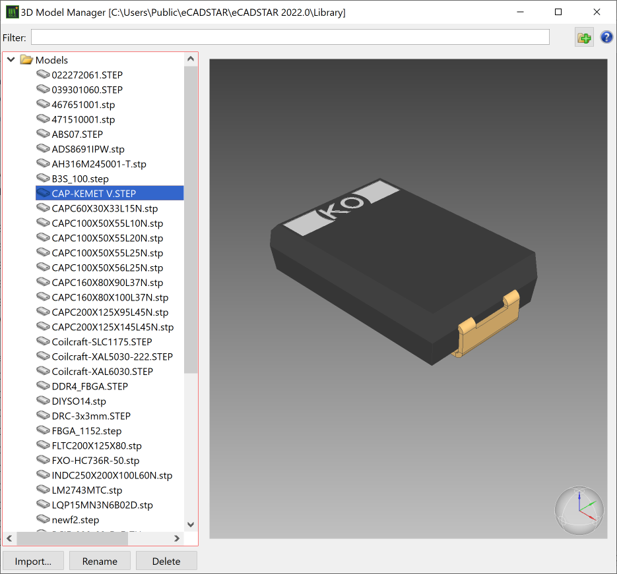This screenshot has width=617, height=574.
Task: Select CAPC100X50X55L25N.stp model
Action: pyautogui.click(x=107, y=253)
